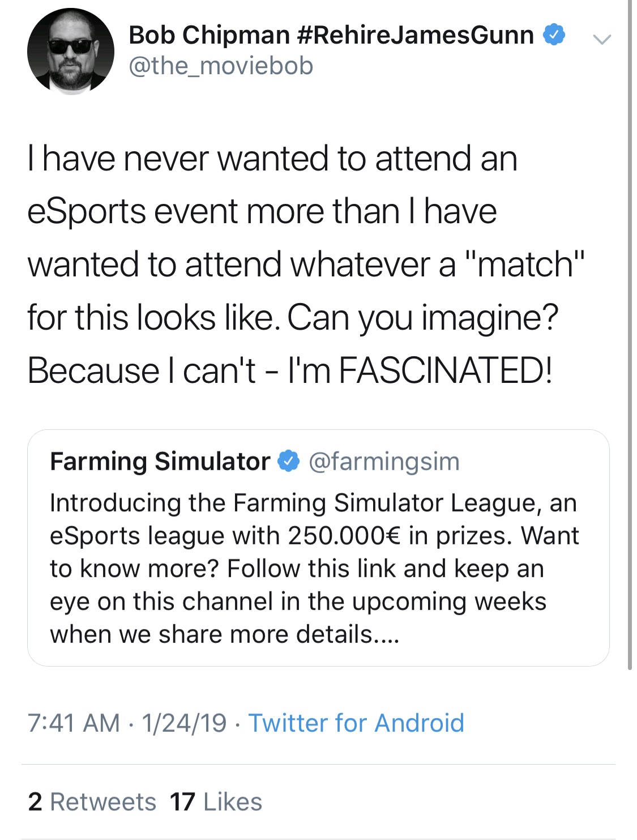View the 17 Likes list
Image resolution: width=637 pixels, height=840 pixels.
pyautogui.click(x=216, y=802)
